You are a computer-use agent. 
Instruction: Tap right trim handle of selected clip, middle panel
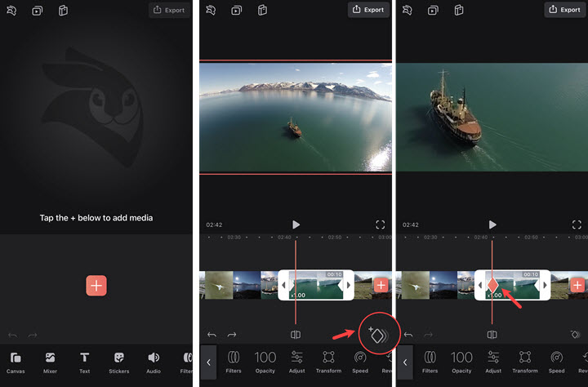(x=349, y=285)
